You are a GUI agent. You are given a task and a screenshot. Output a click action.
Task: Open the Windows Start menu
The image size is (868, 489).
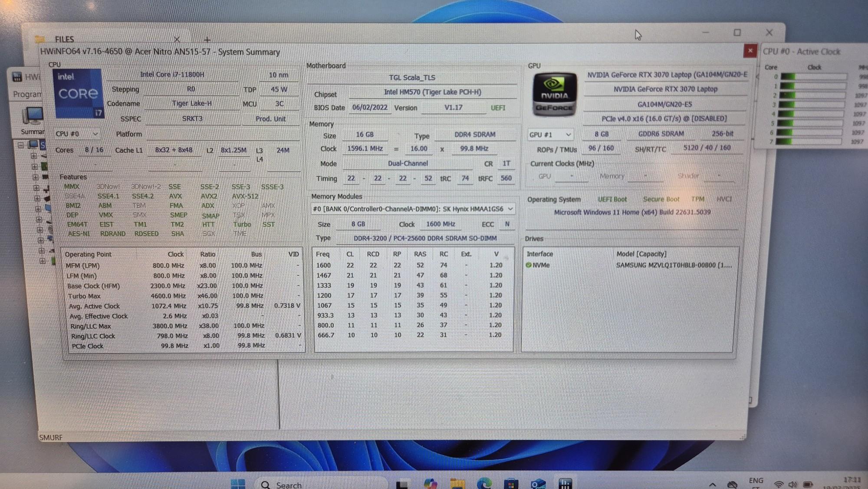tap(238, 484)
